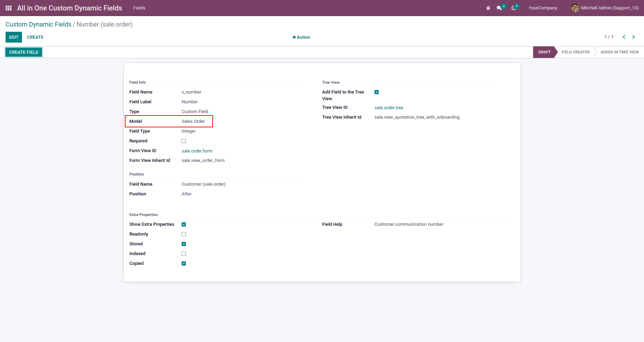Image resolution: width=644 pixels, height=342 pixels.
Task: Navigate to Custom Dynamic Fields breadcrumb
Action: 38,24
